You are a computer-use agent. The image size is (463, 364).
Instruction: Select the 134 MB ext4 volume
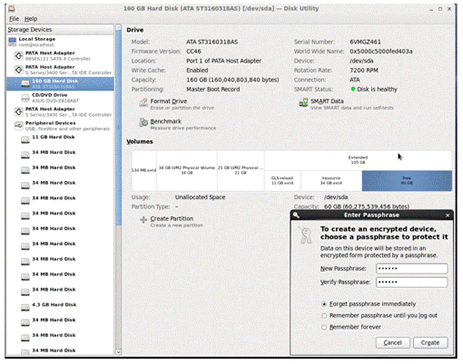click(144, 171)
